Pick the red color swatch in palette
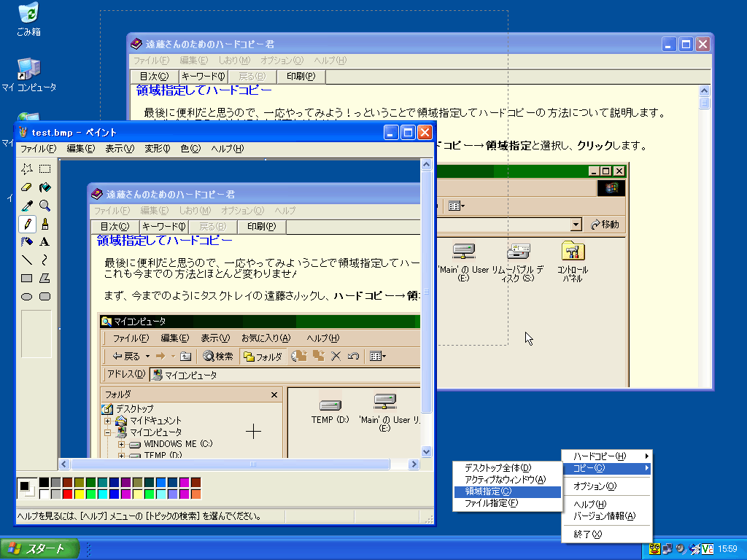This screenshot has width=747, height=560. click(x=67, y=494)
